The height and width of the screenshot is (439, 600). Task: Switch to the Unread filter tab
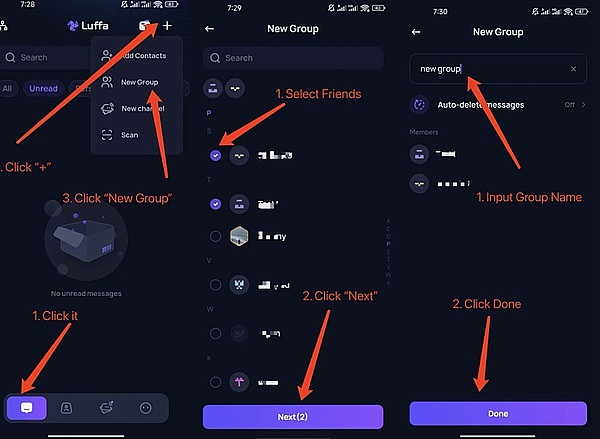coord(44,88)
